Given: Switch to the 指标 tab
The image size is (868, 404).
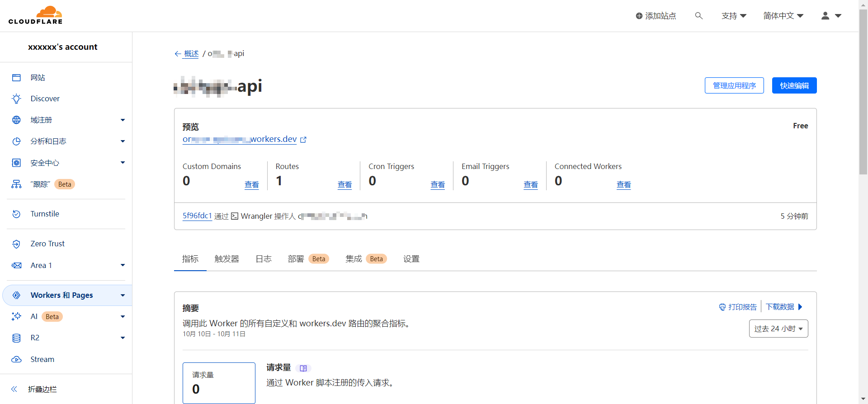Looking at the screenshot, I should 190,259.
